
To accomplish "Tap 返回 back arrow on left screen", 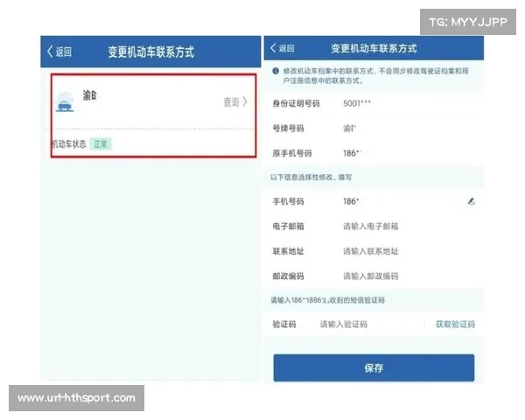I will click(59, 52).
